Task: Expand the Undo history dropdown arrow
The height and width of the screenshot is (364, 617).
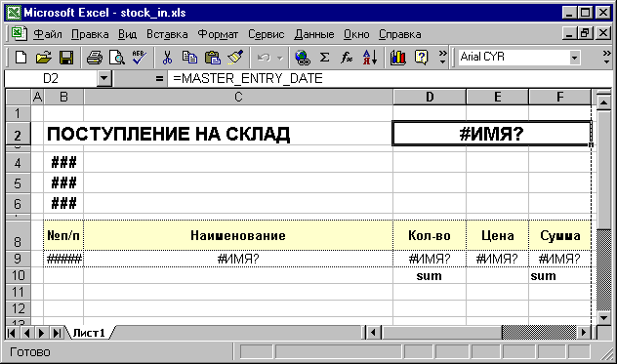Action: (280, 59)
